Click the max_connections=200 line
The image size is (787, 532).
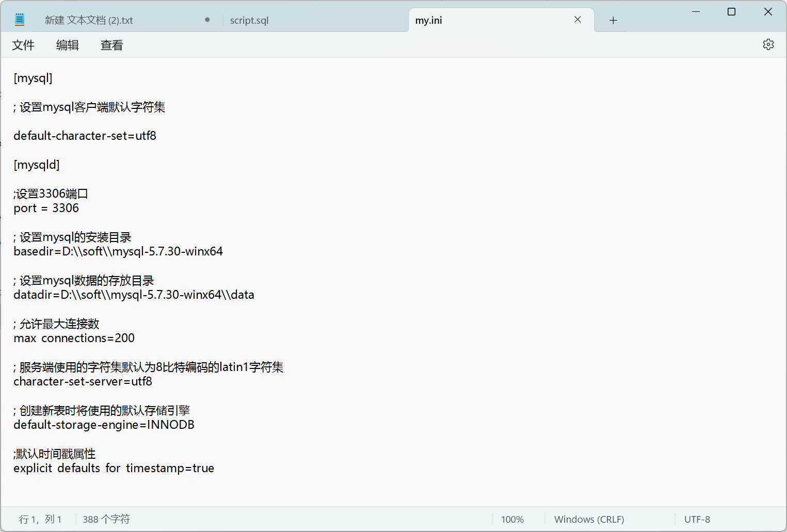(x=74, y=338)
